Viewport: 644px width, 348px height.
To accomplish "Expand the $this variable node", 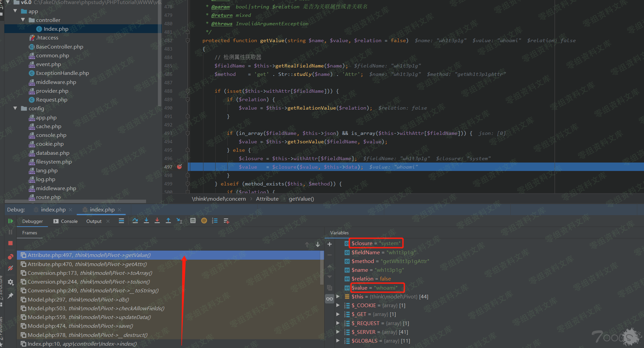I will 338,297.
